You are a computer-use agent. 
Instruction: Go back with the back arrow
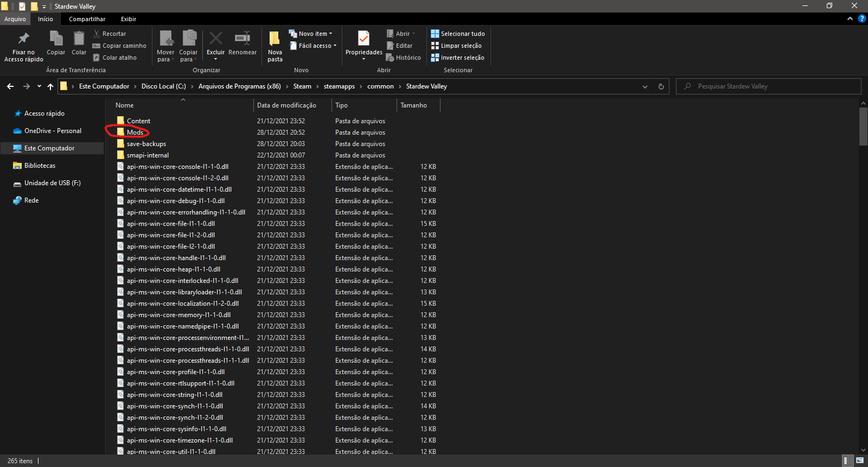10,86
